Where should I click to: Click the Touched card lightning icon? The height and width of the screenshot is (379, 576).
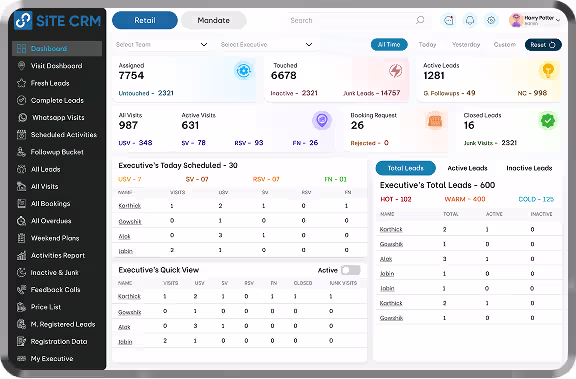[396, 71]
